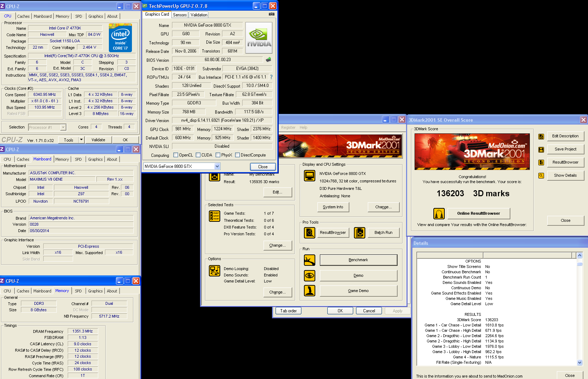Click the Details list scrollbar down arrow

click(580, 363)
